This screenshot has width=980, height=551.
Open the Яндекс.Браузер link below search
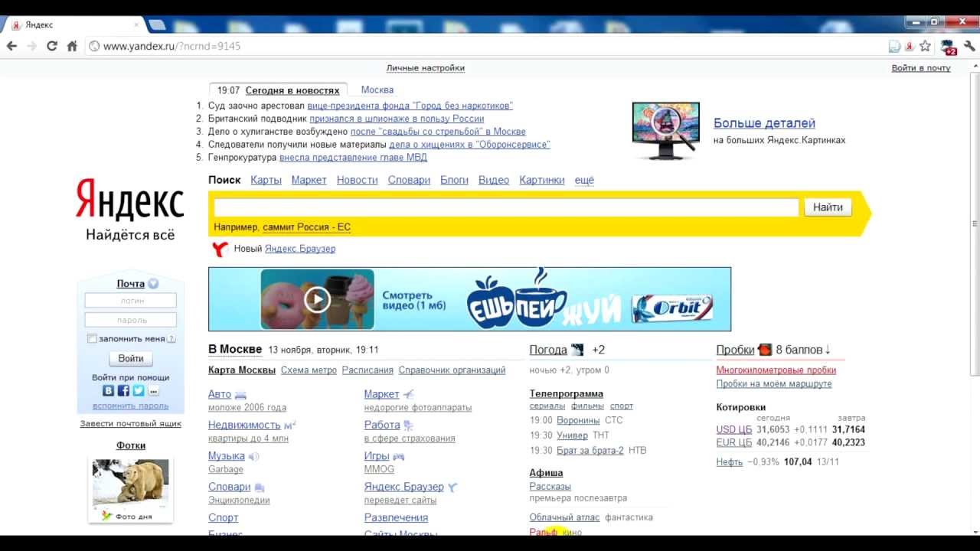point(300,249)
